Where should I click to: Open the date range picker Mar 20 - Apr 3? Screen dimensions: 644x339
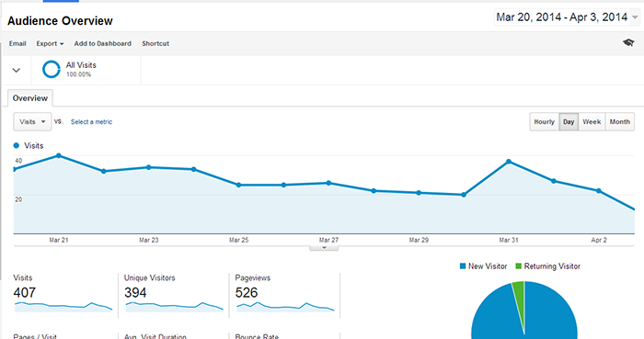567,17
